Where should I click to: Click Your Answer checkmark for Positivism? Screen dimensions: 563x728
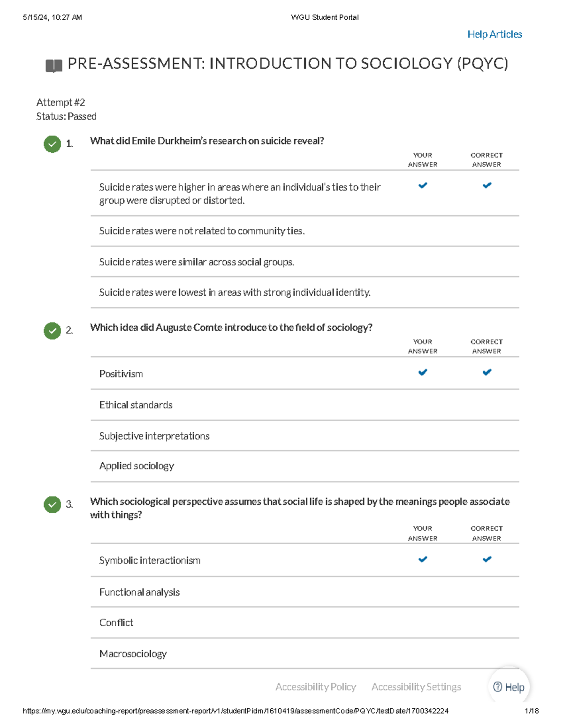point(423,372)
